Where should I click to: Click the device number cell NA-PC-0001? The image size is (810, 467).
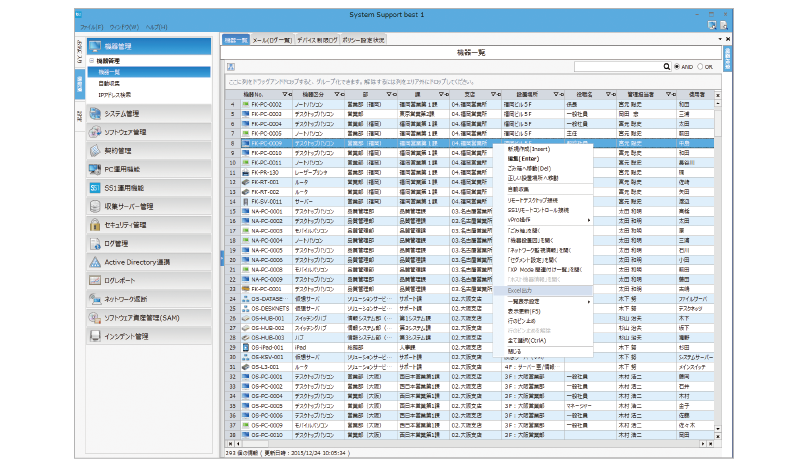tap(267, 211)
